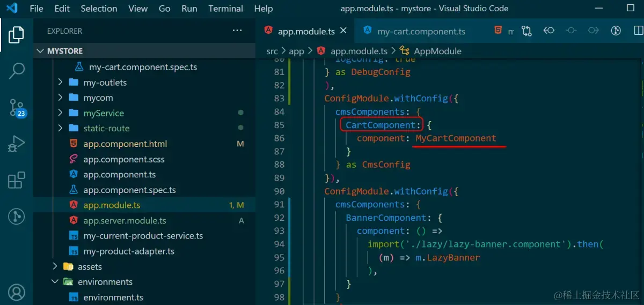Click the VS Code logo icon
The image size is (644, 305).
pyautogui.click(x=12, y=9)
